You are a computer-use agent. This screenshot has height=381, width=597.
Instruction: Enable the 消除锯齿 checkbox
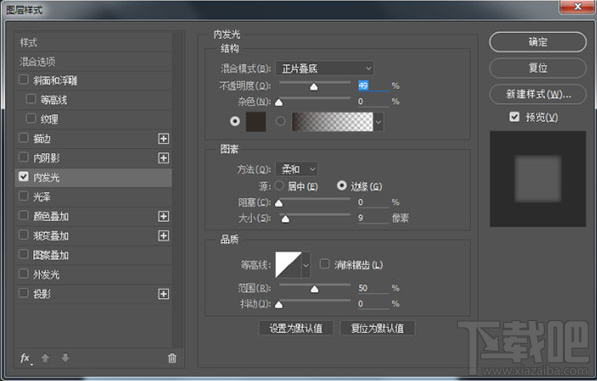click(324, 264)
